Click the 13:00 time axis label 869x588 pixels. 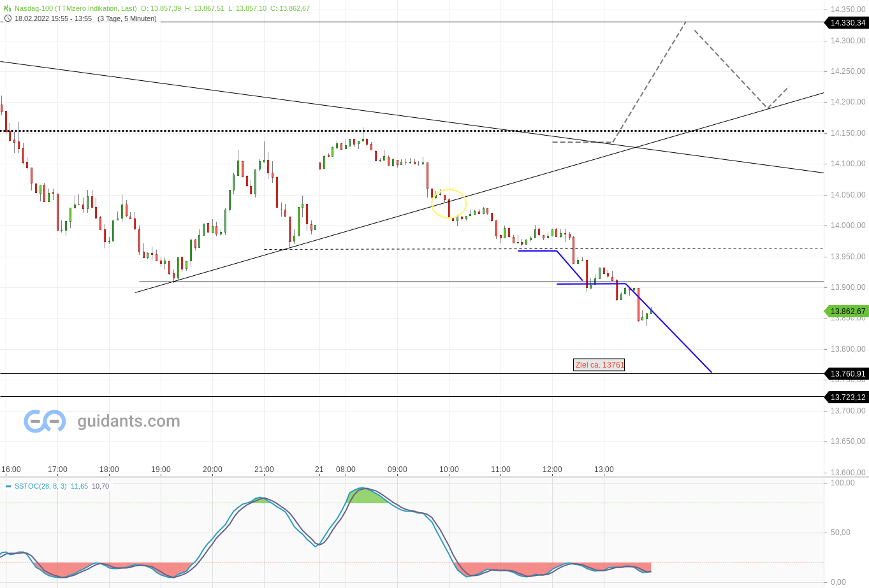point(604,470)
